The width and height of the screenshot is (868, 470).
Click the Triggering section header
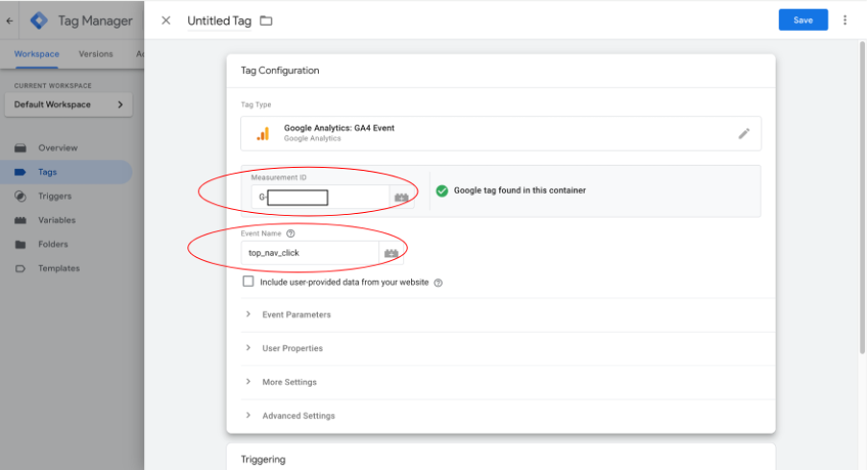click(263, 459)
